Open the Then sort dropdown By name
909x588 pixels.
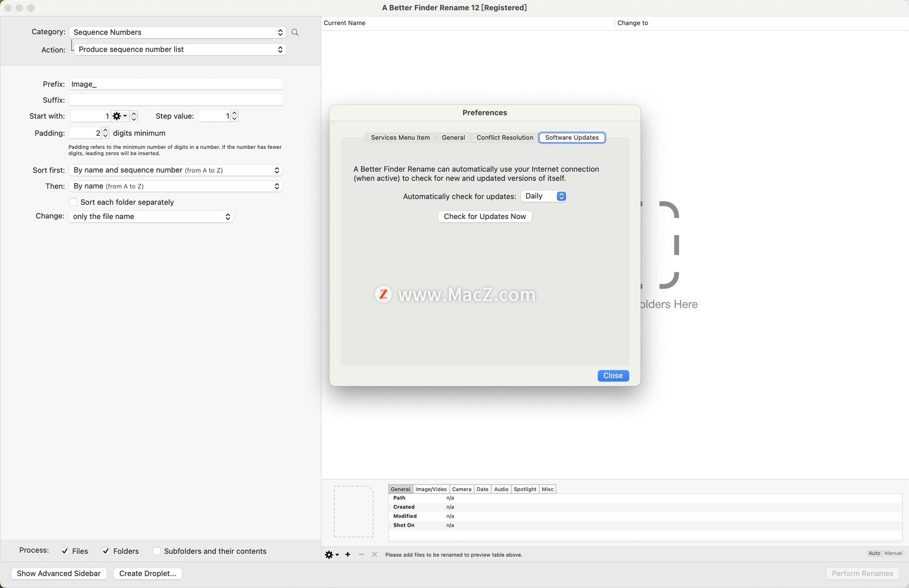coord(176,186)
